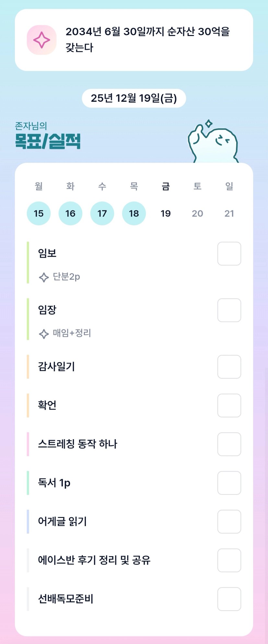This screenshot has height=644, width=268.
Task: Click the green color bar beside 독서 1p
Action: [28, 483]
